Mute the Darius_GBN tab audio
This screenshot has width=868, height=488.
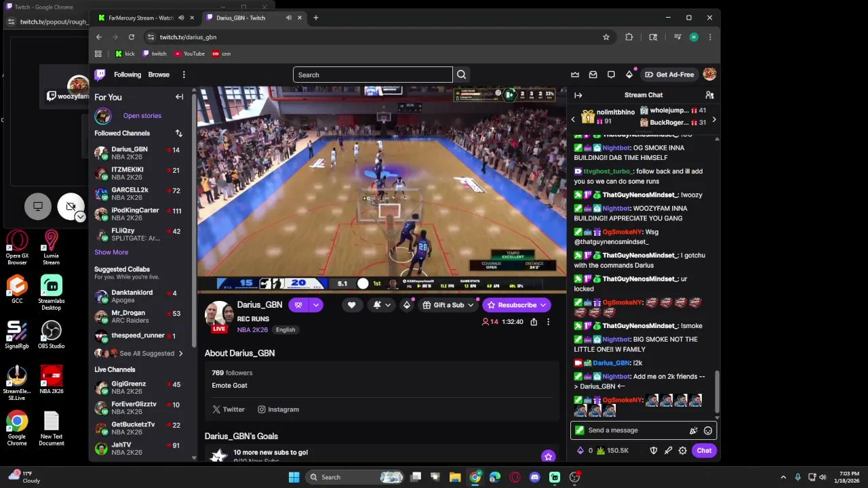click(288, 18)
